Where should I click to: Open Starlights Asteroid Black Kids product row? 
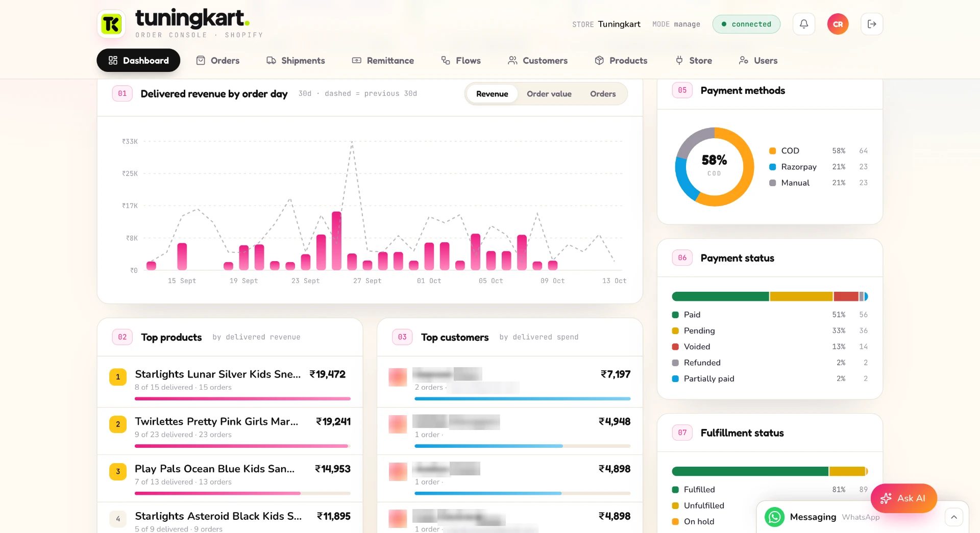(230, 518)
